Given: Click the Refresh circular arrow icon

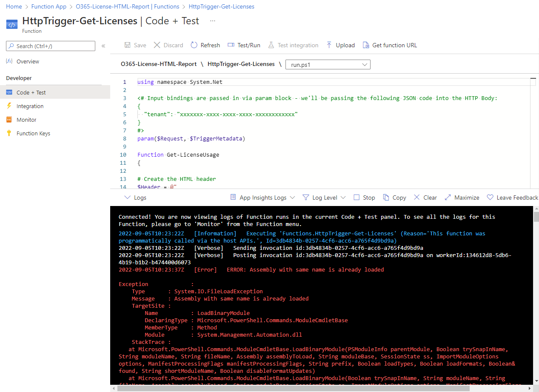Looking at the screenshot, I should tap(194, 45).
